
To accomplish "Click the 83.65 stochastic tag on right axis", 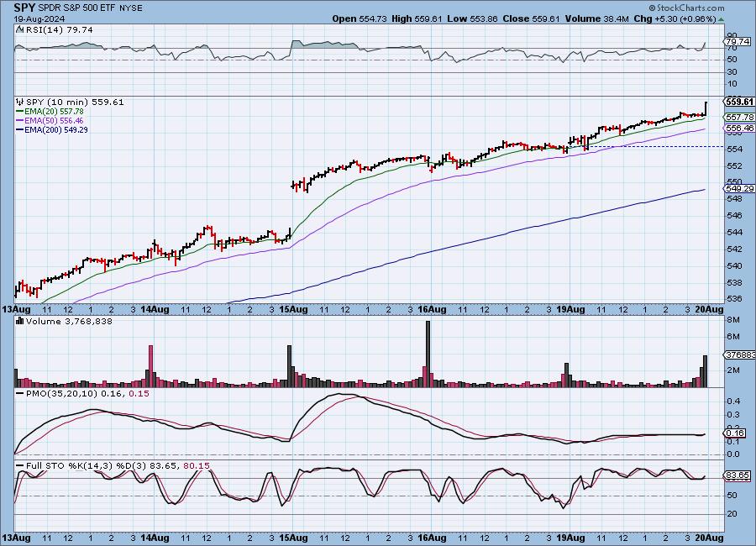I will click(738, 475).
